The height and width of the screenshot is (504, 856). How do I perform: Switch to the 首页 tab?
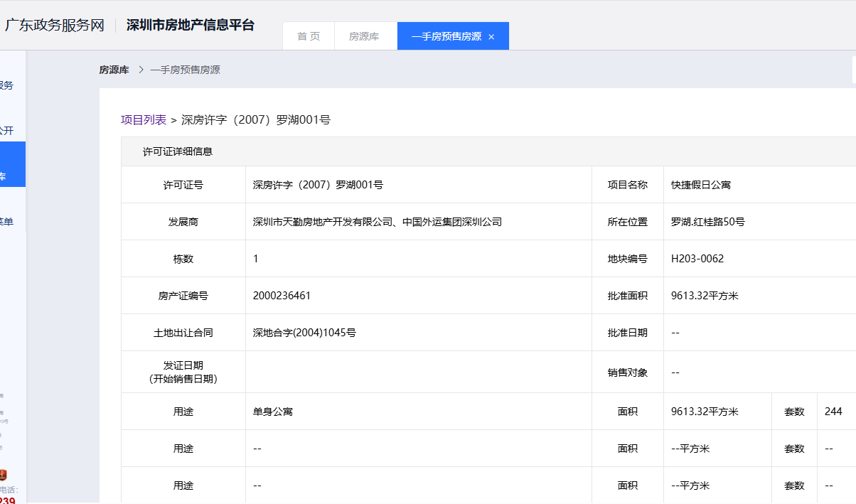click(x=309, y=36)
